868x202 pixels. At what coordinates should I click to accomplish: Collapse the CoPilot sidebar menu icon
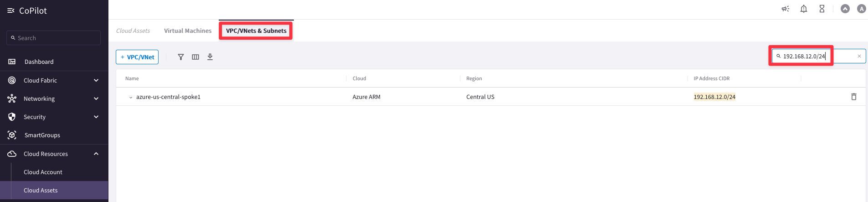[11, 10]
